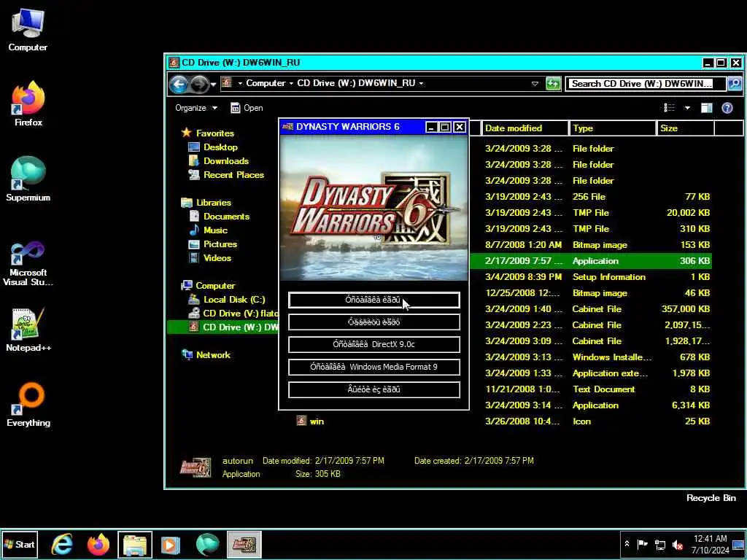Click the Search CD Drive input field

pyautogui.click(x=645, y=84)
